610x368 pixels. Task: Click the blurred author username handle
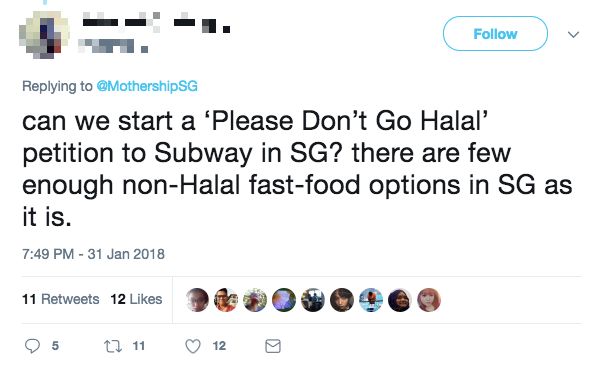click(x=113, y=46)
